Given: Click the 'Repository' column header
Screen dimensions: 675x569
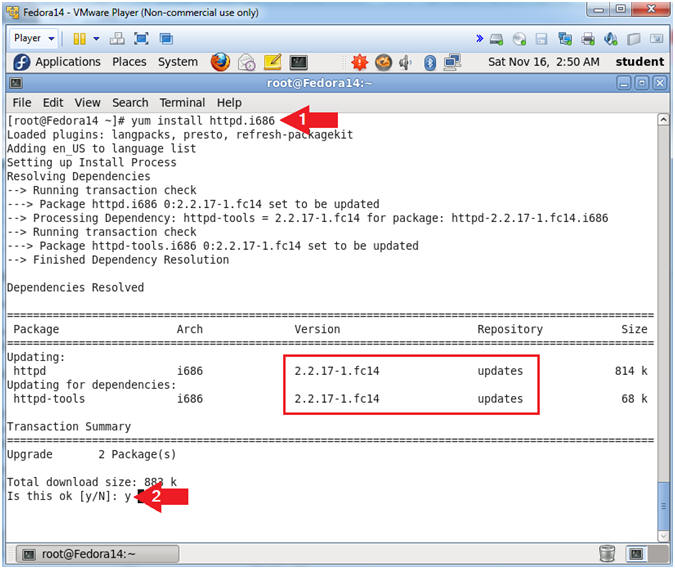Looking at the screenshot, I should click(510, 329).
